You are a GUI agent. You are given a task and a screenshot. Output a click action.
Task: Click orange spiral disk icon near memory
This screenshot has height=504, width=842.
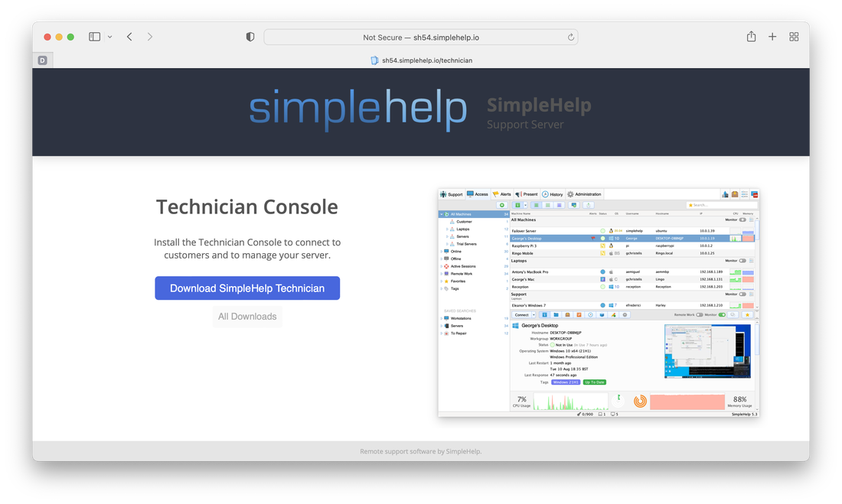(x=640, y=401)
